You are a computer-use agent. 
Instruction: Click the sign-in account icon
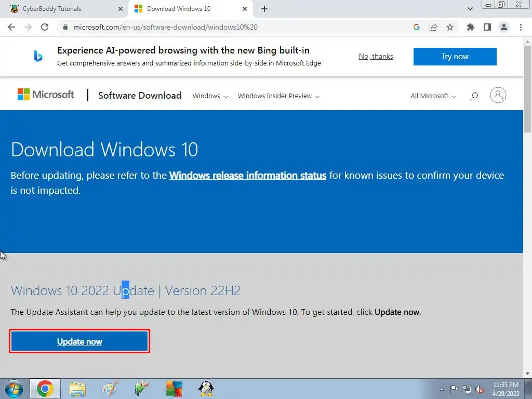click(x=498, y=96)
